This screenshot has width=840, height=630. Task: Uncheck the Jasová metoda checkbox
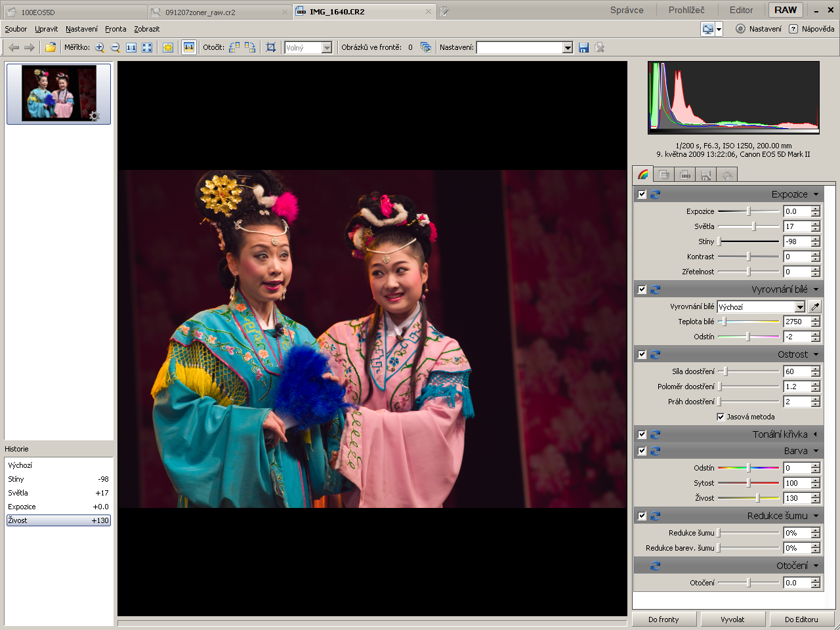(721, 417)
